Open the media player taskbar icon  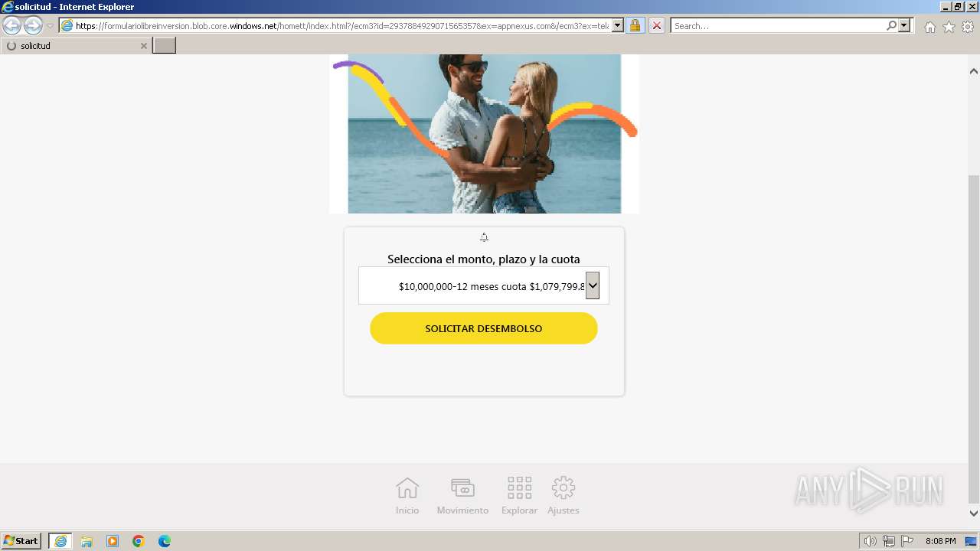coord(113,541)
